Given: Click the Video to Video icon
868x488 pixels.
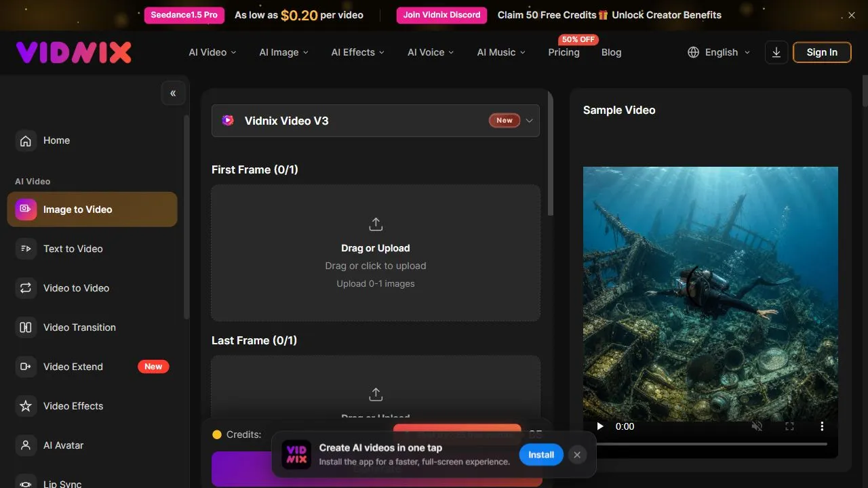Looking at the screenshot, I should [x=26, y=288].
